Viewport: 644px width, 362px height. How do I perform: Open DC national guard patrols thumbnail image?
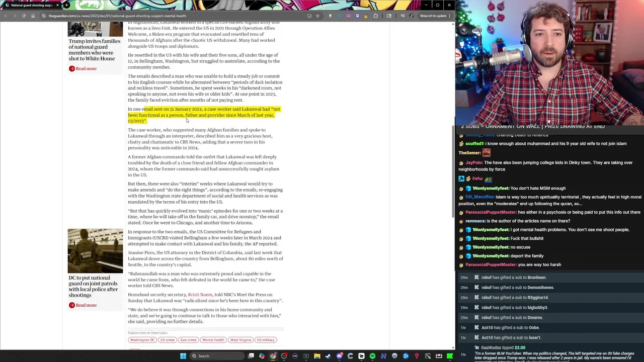[x=95, y=251]
